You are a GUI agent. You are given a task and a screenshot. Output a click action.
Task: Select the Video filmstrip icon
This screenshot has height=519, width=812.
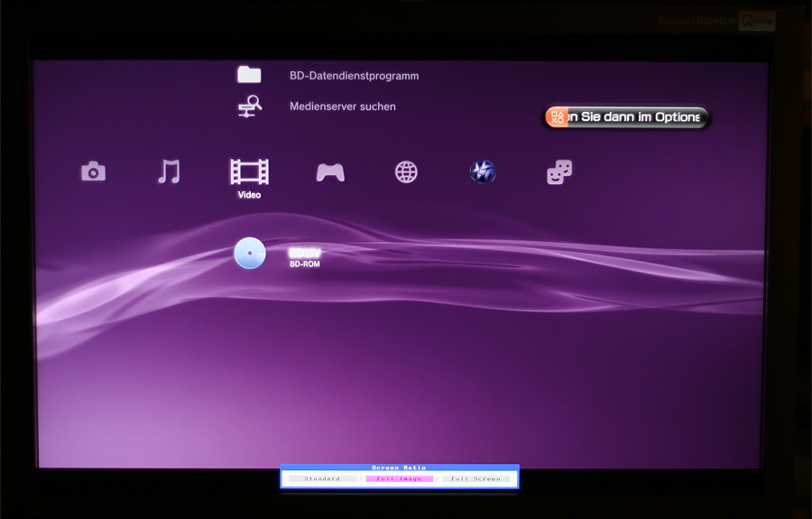pyautogui.click(x=249, y=171)
